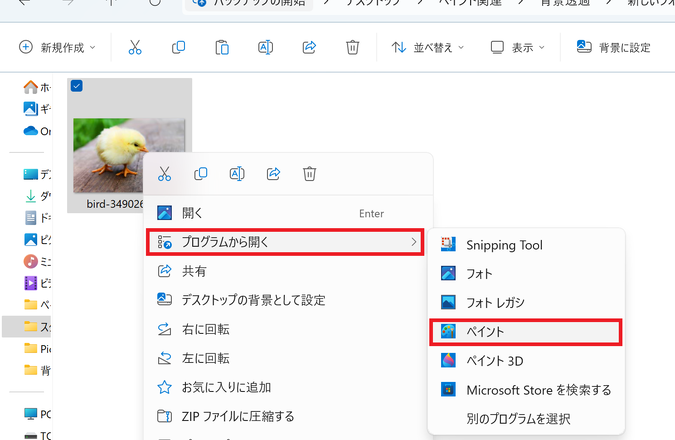Open with ペイント 3D app
Viewport: 675px width, 440px height.
526,361
